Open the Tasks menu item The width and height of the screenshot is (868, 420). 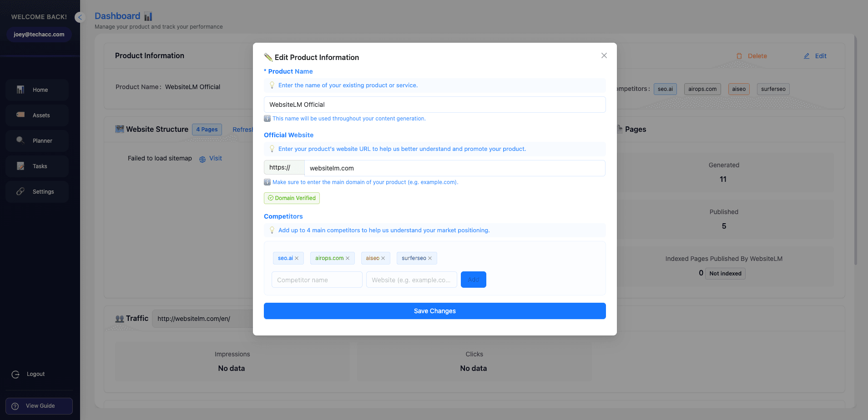pos(37,166)
